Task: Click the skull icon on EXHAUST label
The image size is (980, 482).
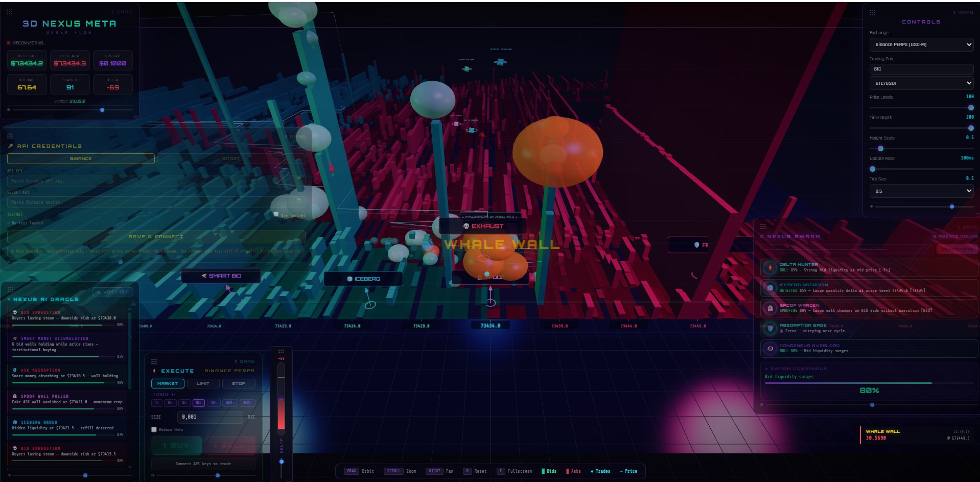Action: [x=466, y=226]
